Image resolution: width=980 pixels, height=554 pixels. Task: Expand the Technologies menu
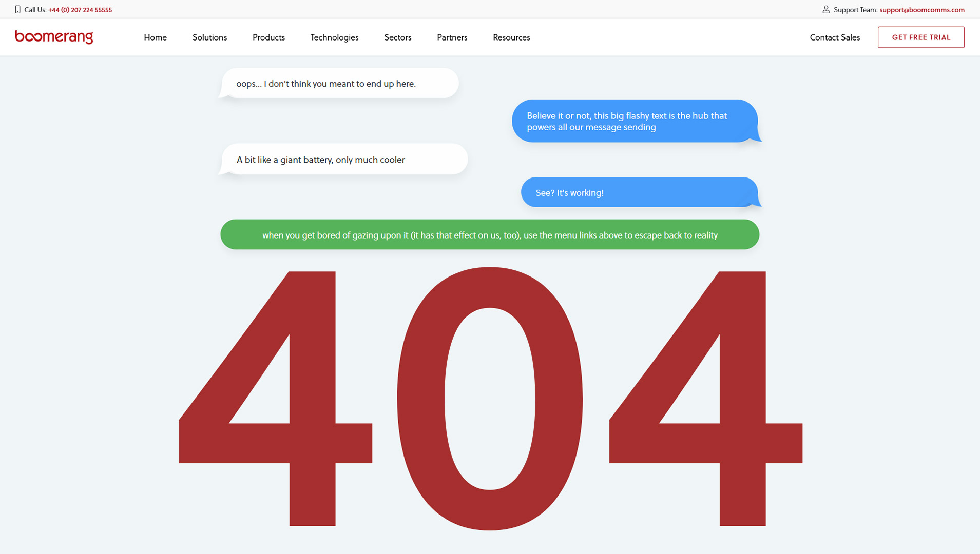pos(334,37)
